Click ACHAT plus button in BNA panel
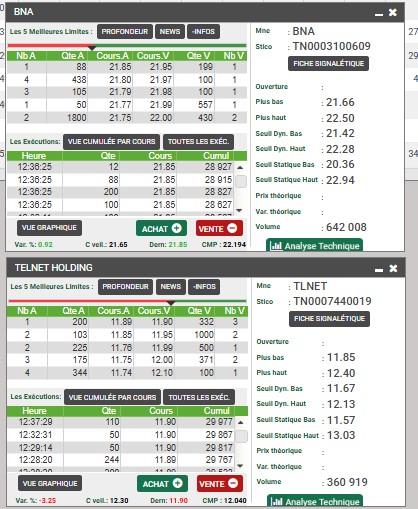This screenshot has width=418, height=509. point(161,228)
